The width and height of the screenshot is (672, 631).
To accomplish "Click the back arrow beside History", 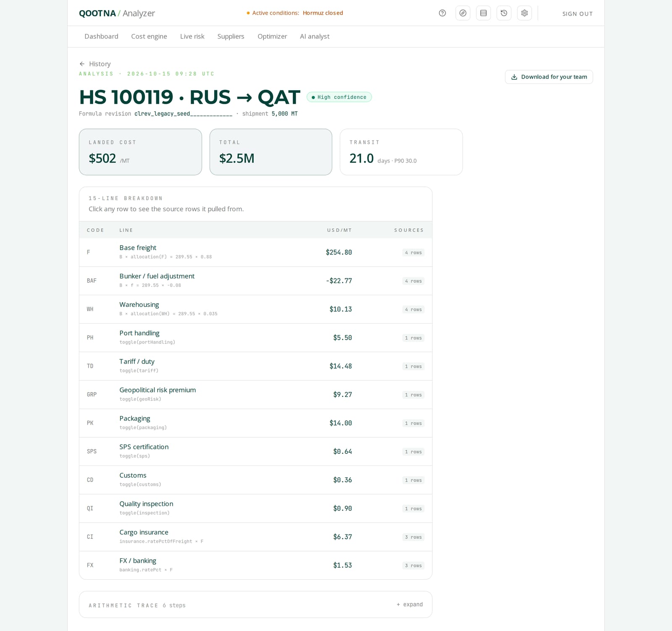I will (82, 64).
